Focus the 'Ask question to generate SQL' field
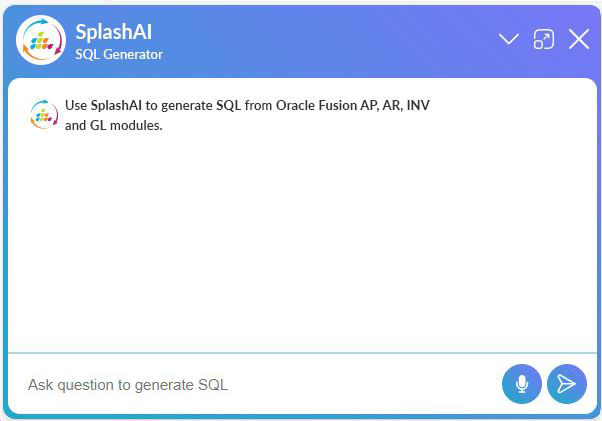Image resolution: width=602 pixels, height=421 pixels. coord(250,384)
